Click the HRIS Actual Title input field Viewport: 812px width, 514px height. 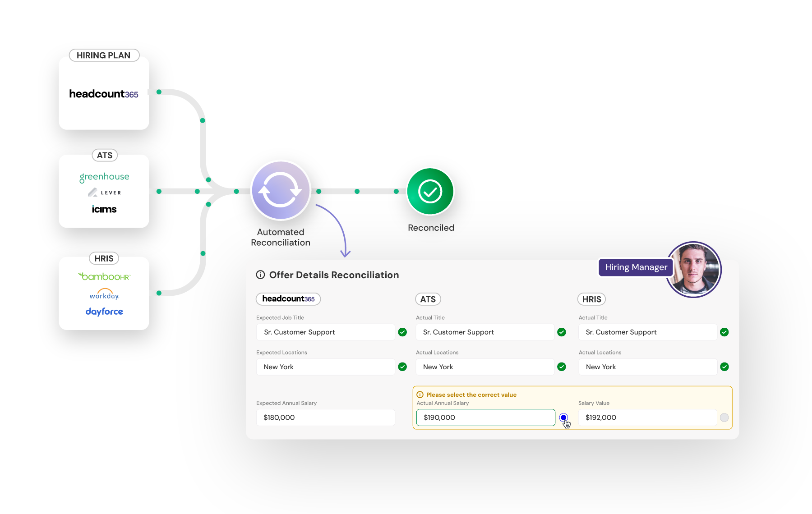click(x=648, y=332)
